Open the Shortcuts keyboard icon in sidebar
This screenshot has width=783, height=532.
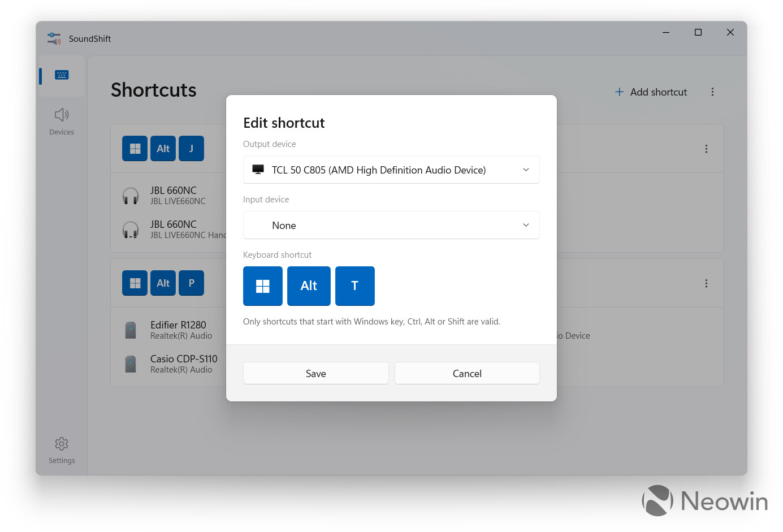(x=62, y=75)
